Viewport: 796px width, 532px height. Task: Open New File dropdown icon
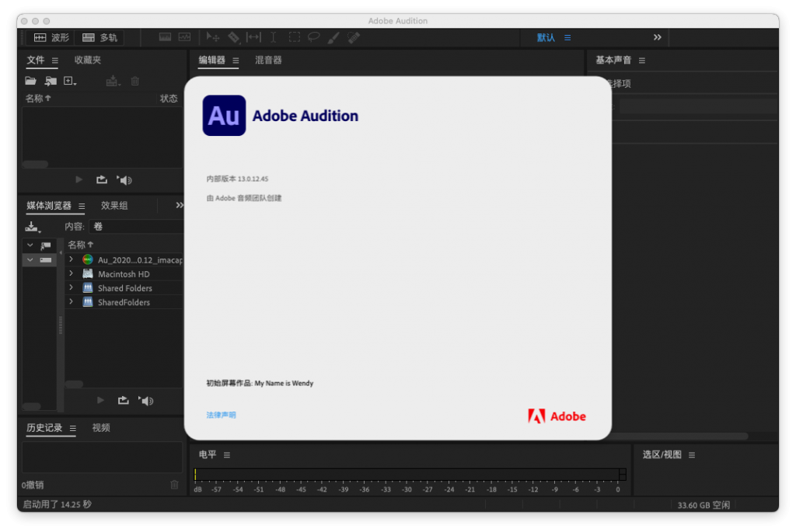coord(70,81)
